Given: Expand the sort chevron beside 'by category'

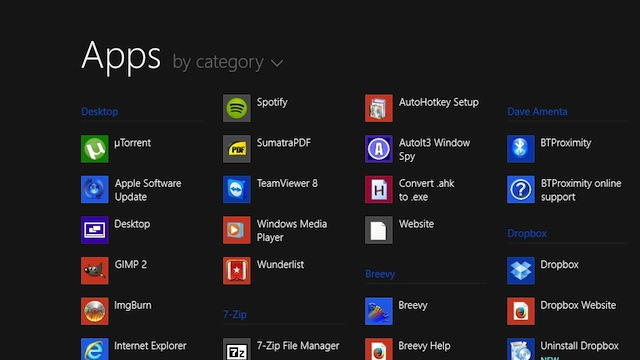Looking at the screenshot, I should click(x=277, y=63).
